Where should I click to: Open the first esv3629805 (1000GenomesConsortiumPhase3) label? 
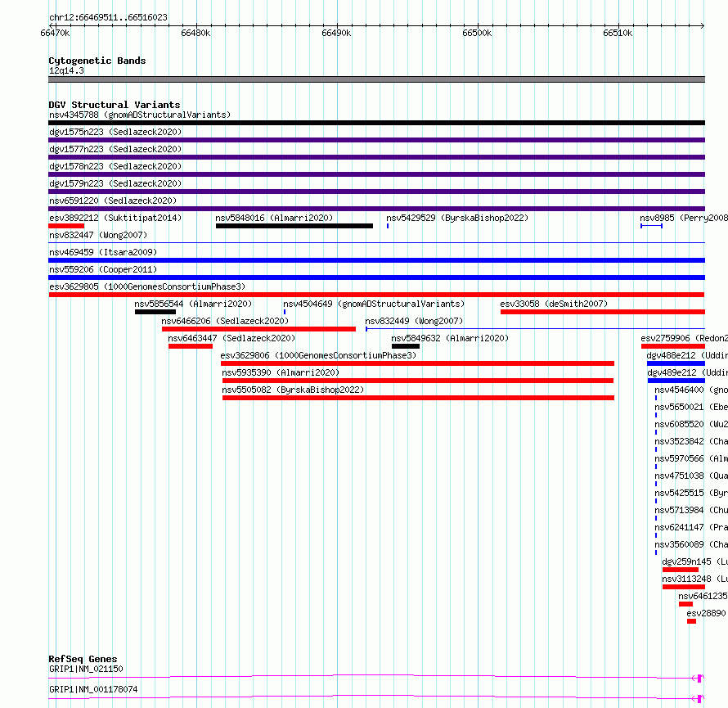point(147,286)
